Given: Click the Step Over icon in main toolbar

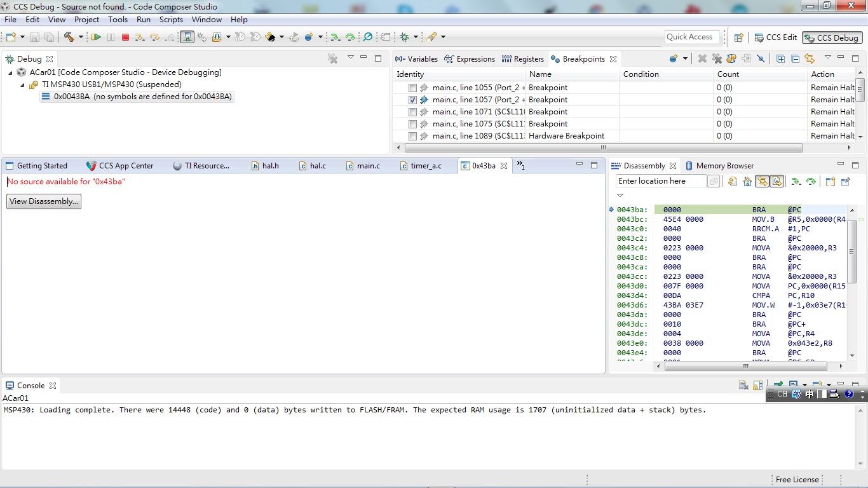Looking at the screenshot, I should pos(154,37).
